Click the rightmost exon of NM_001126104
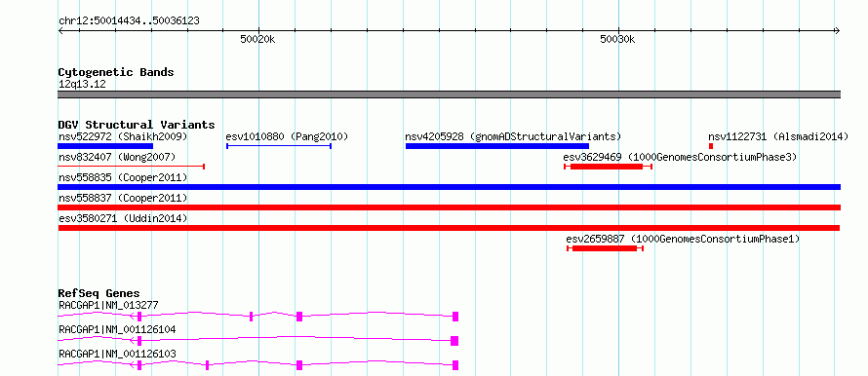Image resolution: width=868 pixels, height=376 pixels. (x=455, y=341)
